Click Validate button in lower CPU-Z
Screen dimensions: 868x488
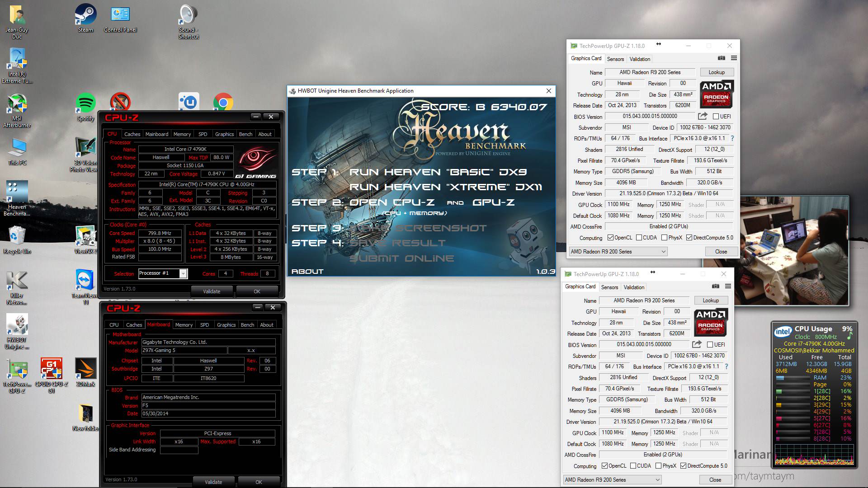(213, 482)
